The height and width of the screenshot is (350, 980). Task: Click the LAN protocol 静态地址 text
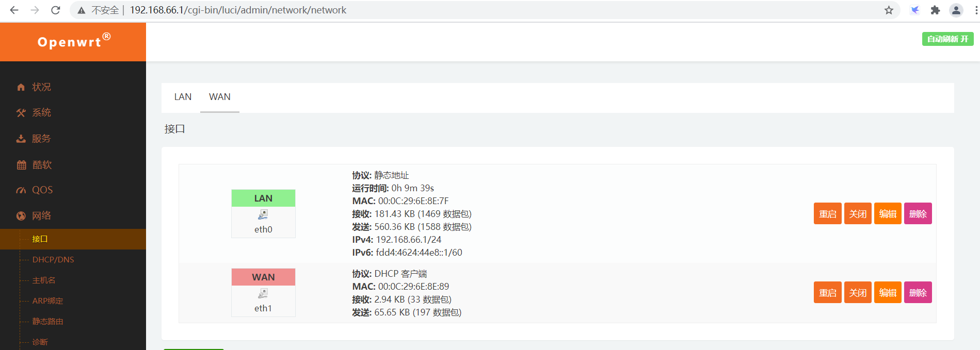(x=392, y=175)
